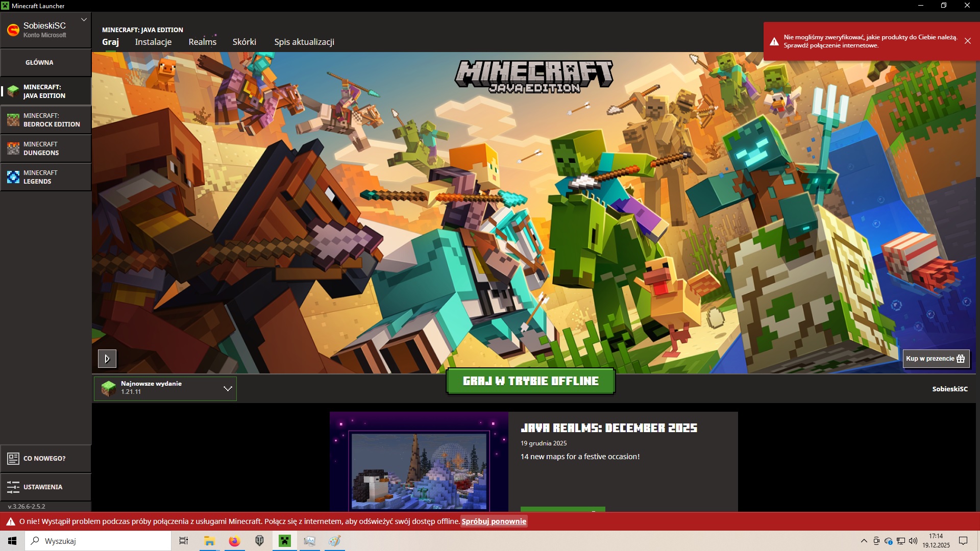Viewport: 980px width, 551px height.
Task: Open Firefox from the taskbar
Action: 234,541
